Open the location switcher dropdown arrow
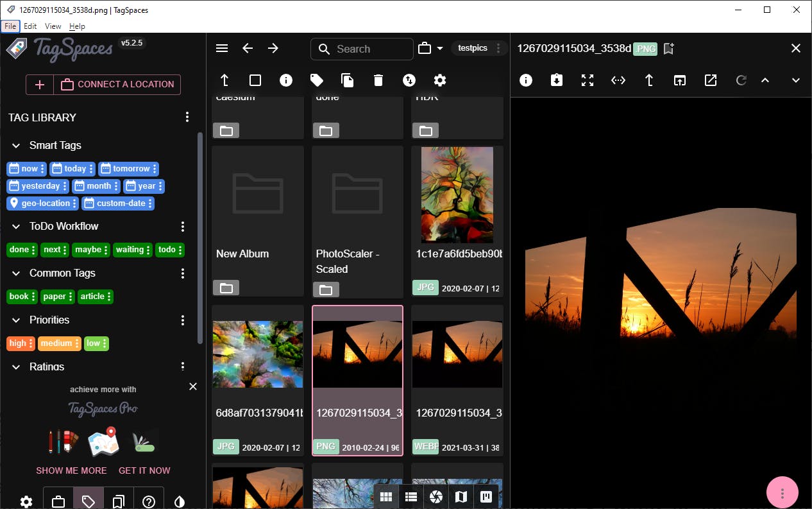This screenshot has height=509, width=812. [x=440, y=49]
